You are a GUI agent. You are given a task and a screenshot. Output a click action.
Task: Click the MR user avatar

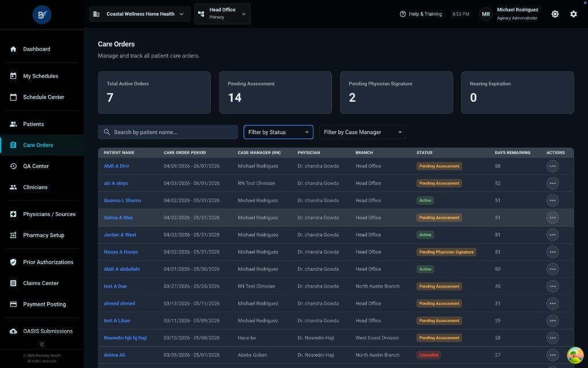[x=486, y=14]
